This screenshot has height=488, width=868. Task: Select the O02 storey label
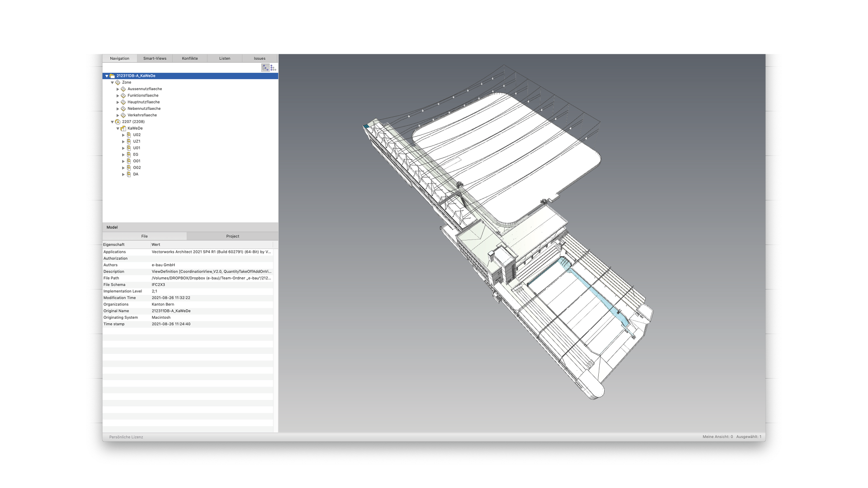[137, 168]
